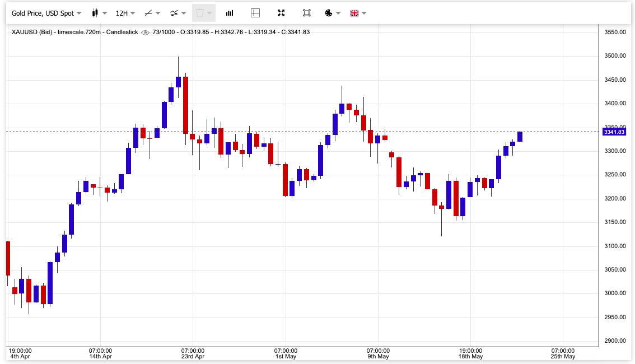Click the 3500.00 label on price axis
Screen dimensions: 635x364
[615, 56]
